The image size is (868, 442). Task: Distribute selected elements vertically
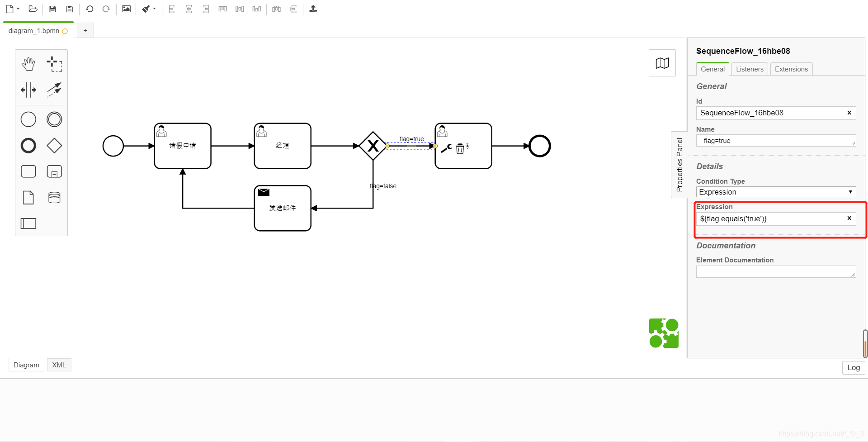(293, 9)
